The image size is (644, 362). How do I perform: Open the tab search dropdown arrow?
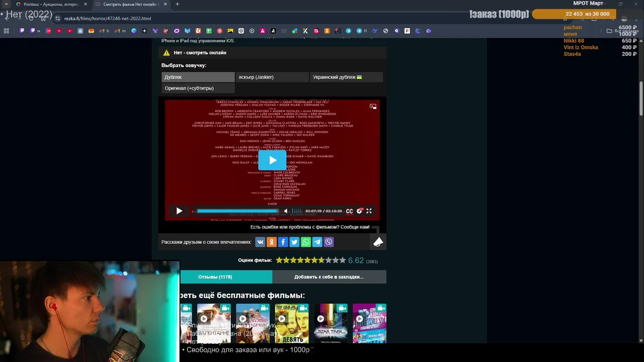[x=6, y=4]
